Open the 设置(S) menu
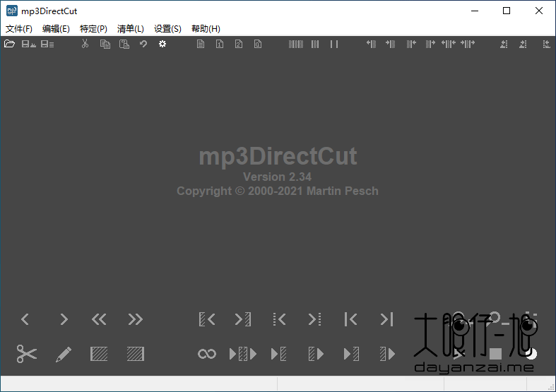This screenshot has height=392, width=556. point(167,29)
